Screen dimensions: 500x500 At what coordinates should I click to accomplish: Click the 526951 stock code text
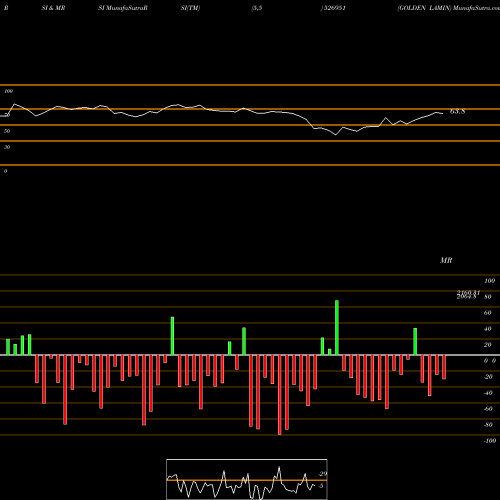[334, 8]
